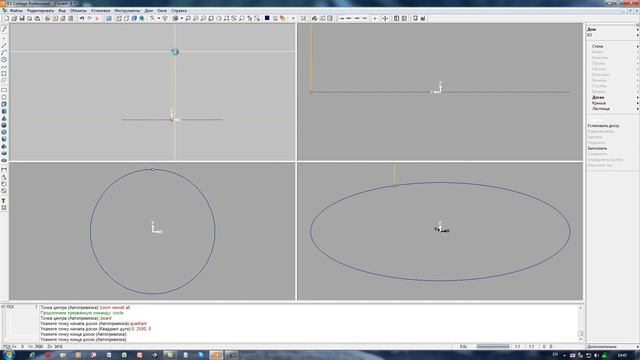Click the Заполнить command

pos(597,149)
